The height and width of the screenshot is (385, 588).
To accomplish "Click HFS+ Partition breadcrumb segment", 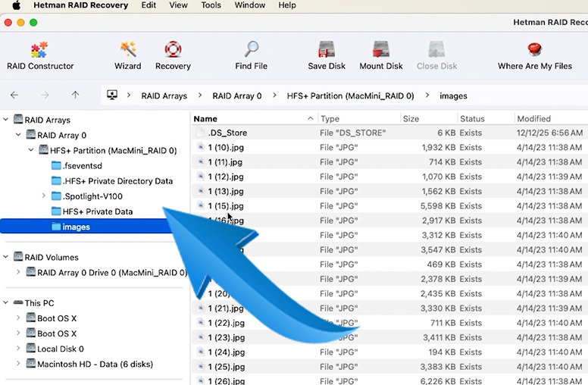I will [350, 95].
